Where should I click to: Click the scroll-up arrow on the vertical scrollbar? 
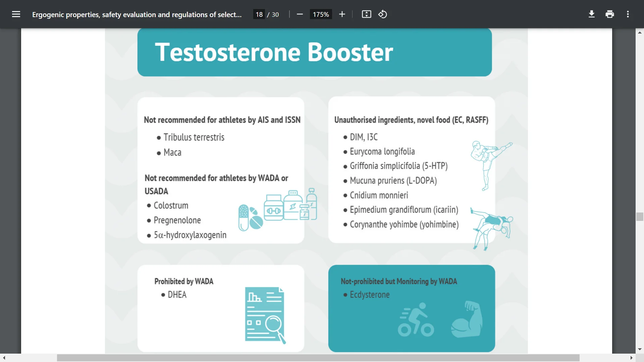point(640,32)
